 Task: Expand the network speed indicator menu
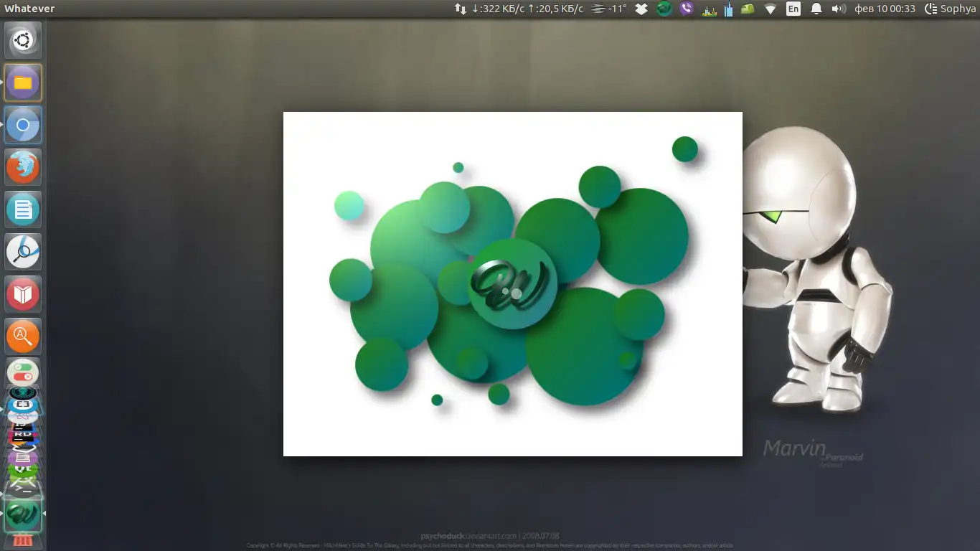pyautogui.click(x=519, y=9)
